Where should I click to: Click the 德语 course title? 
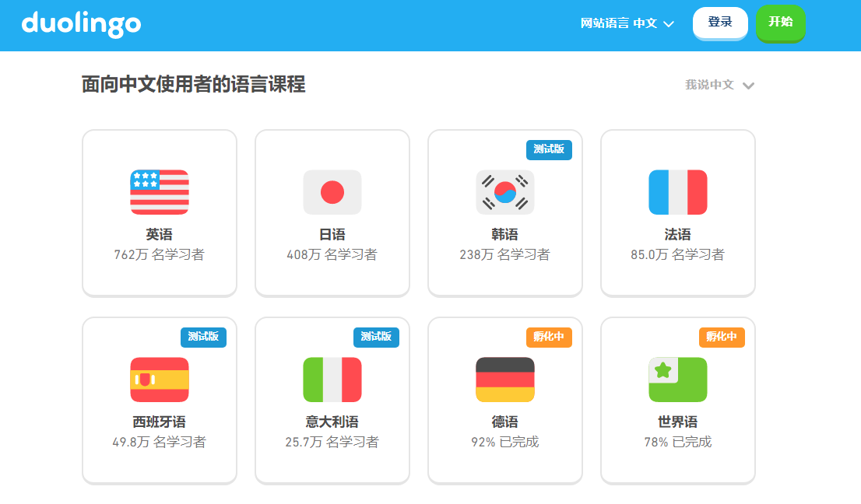(x=505, y=422)
